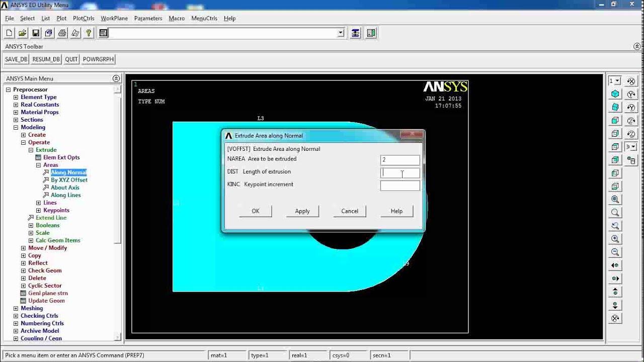644x362 pixels.
Task: Click the Rotate +Y icon
Action: tap(631, 94)
